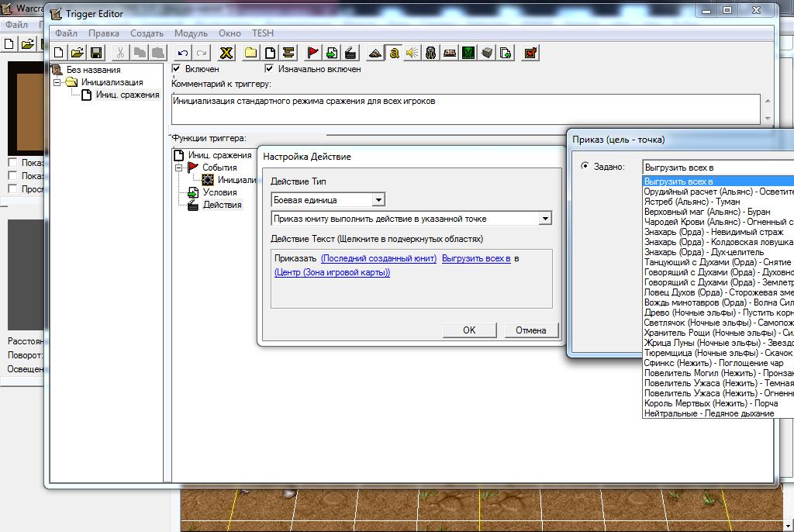
Task: Click the Open folder toolbar icon in Trigger Editor
Action: point(77,53)
